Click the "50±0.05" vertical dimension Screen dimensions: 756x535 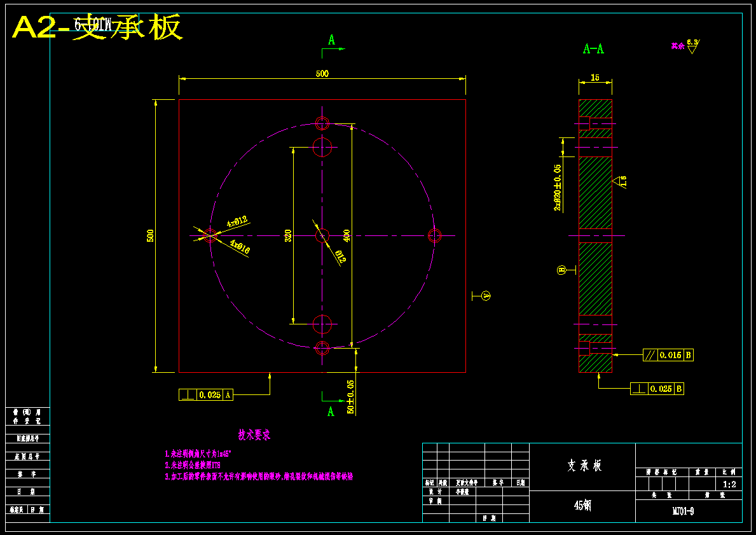tap(350, 397)
